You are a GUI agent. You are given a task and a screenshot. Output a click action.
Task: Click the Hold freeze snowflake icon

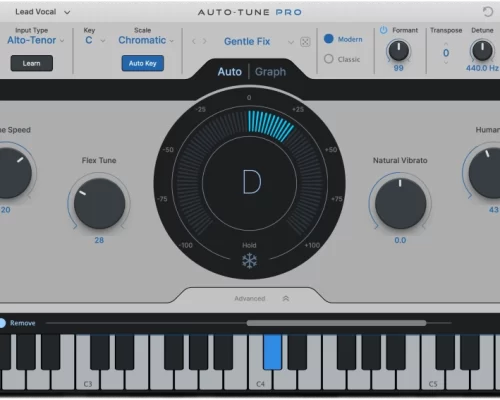tap(249, 261)
